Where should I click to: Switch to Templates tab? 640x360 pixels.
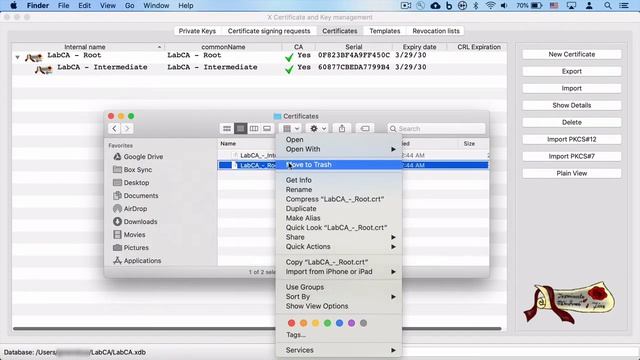pyautogui.click(x=384, y=31)
